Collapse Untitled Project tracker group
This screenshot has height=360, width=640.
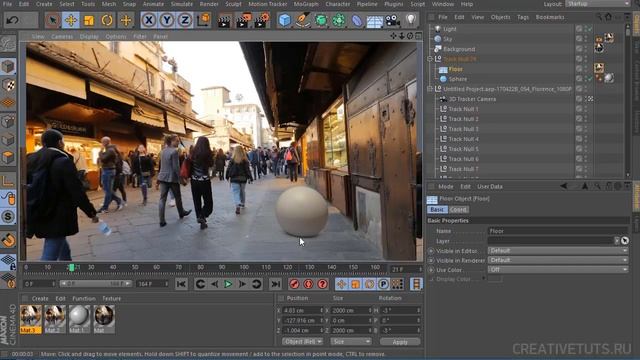(430, 89)
